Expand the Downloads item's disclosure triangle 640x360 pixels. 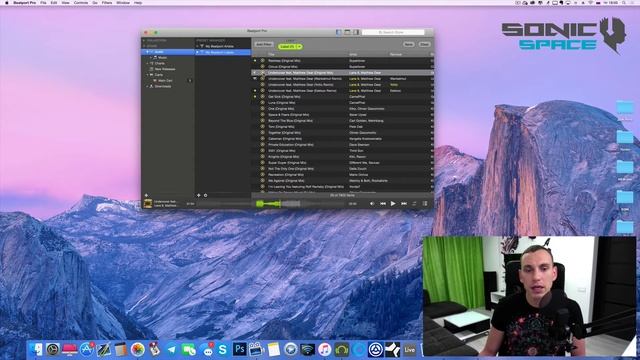pos(148,86)
